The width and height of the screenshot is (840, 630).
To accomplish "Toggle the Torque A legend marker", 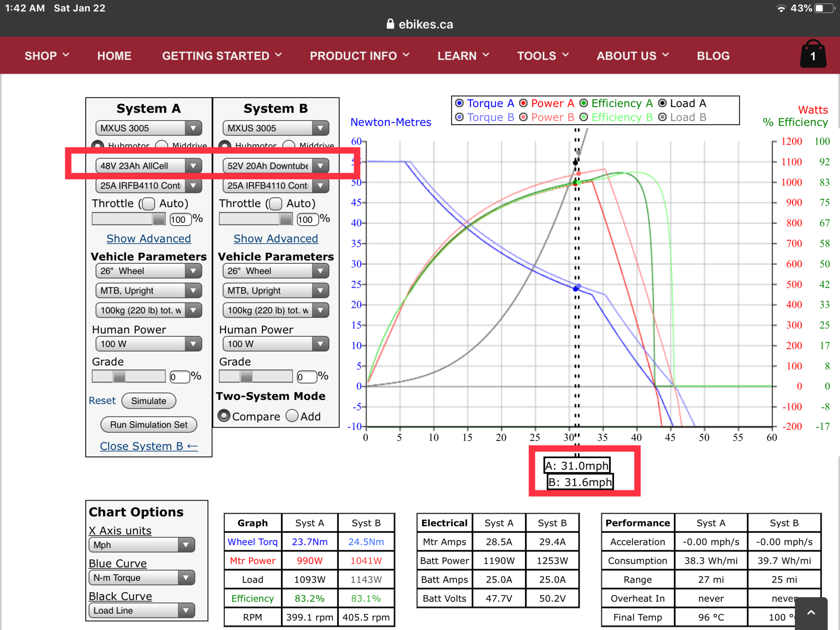I will pos(459,103).
